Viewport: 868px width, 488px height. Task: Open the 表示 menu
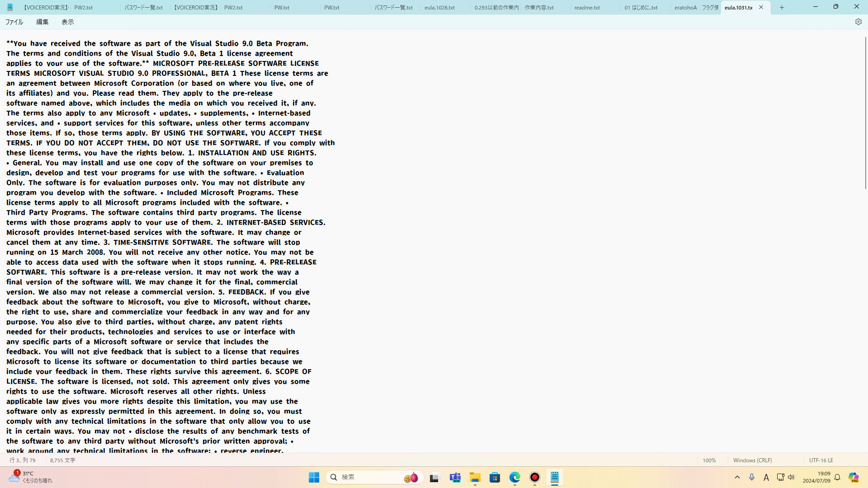click(x=67, y=22)
